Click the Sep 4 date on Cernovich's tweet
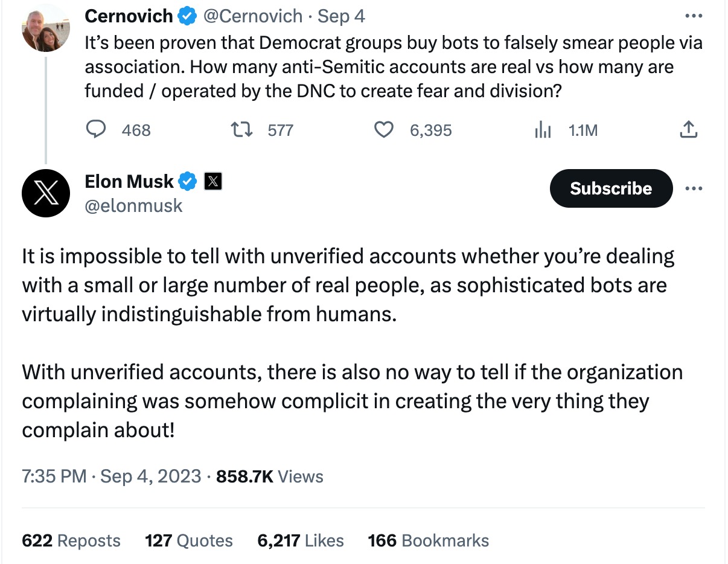Screen dimensions: 728x564 [x=341, y=16]
